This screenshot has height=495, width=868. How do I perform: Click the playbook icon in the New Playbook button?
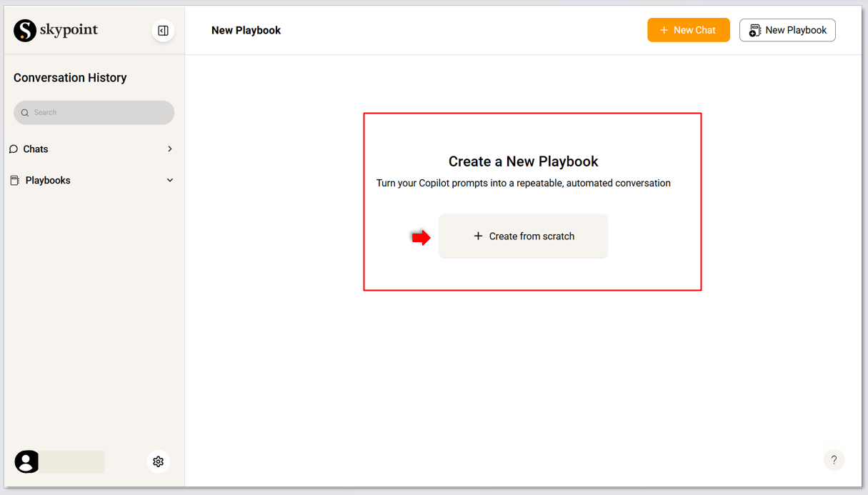[754, 31]
